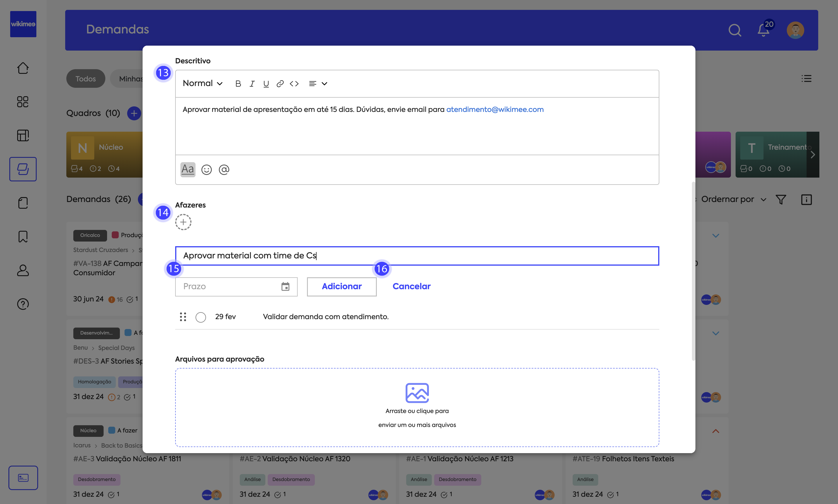838x504 pixels.
Task: Click the atendimento@wikimee.com email link
Action: click(x=495, y=109)
